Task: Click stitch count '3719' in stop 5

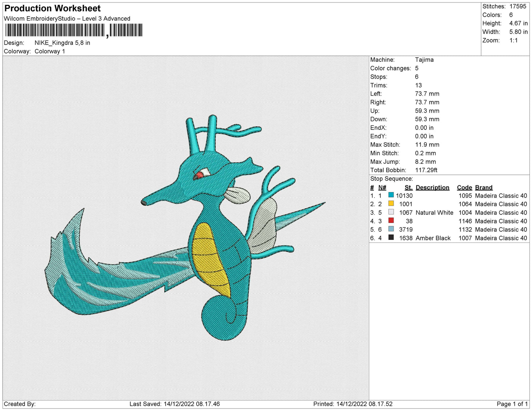Action: click(x=406, y=230)
